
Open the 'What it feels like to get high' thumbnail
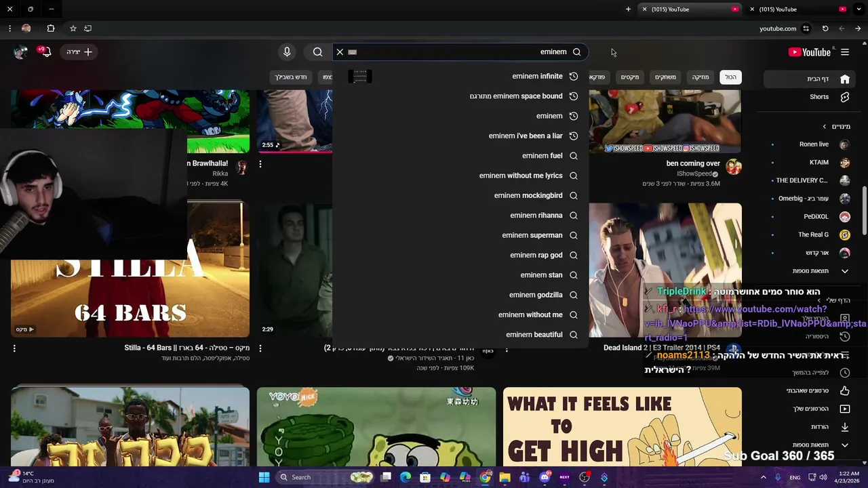point(623,427)
